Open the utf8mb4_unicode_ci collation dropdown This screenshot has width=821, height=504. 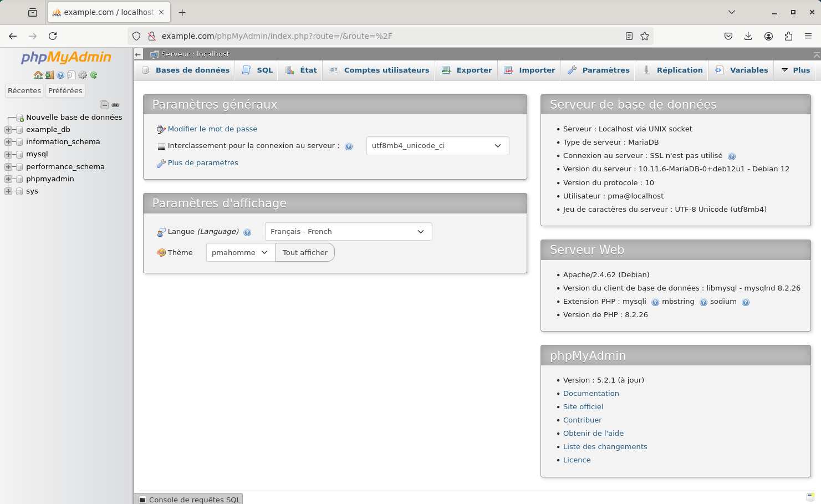click(x=437, y=146)
